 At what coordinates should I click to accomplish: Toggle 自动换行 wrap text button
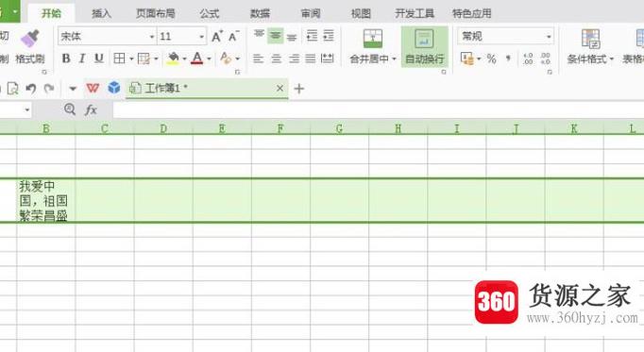coord(425,46)
